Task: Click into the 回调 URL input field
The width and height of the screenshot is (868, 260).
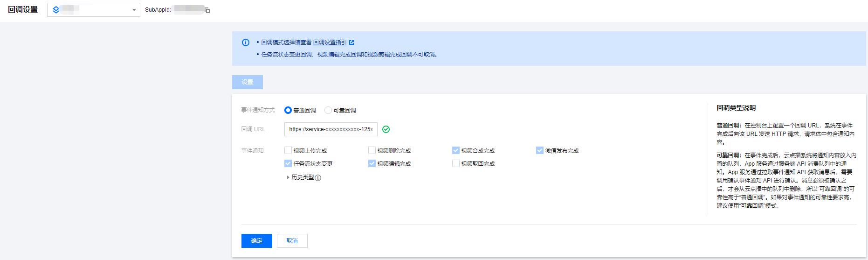Action: [x=331, y=129]
